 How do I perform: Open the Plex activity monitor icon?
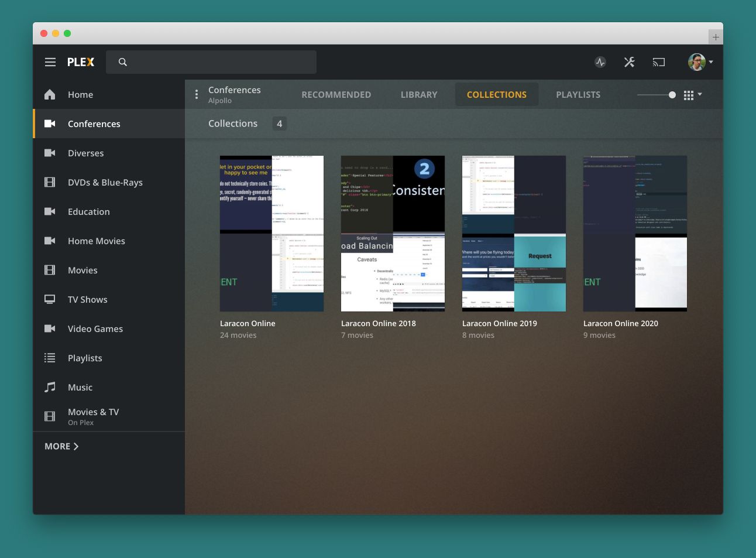click(x=600, y=61)
